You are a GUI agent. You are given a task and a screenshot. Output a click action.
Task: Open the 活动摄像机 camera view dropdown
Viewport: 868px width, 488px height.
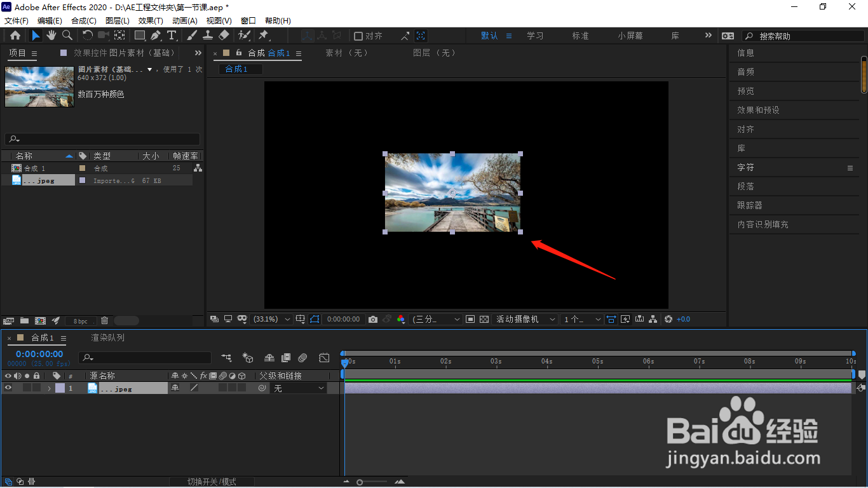coord(526,319)
